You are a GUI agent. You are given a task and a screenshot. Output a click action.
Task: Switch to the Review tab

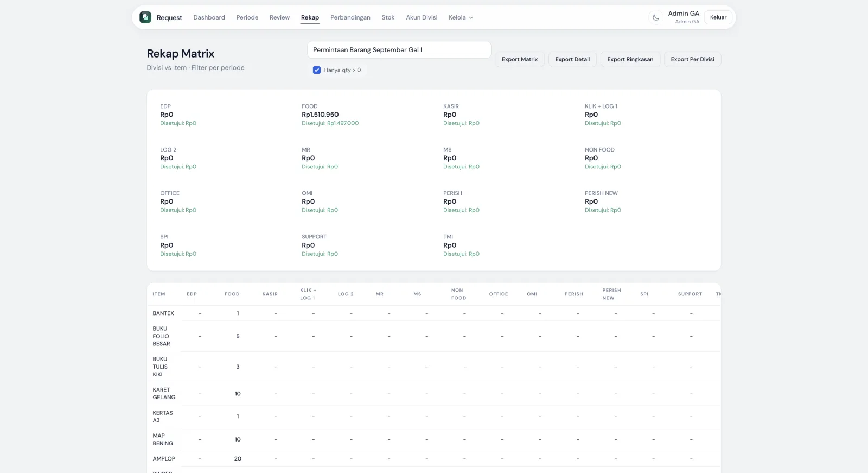click(x=279, y=17)
